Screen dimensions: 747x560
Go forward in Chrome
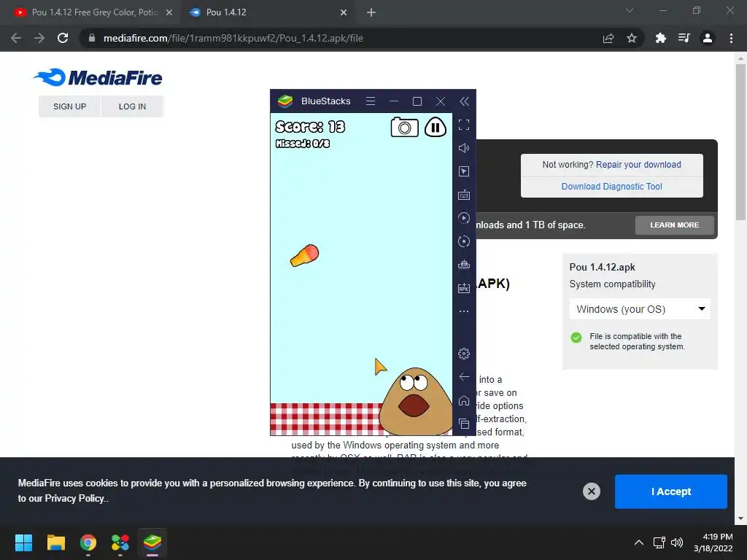[x=39, y=38]
